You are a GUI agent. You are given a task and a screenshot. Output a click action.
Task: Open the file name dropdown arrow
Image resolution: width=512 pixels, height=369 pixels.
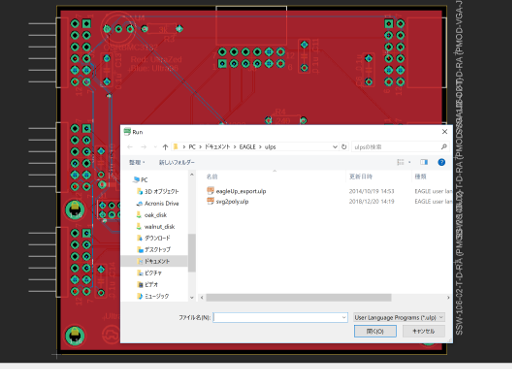pos(344,317)
